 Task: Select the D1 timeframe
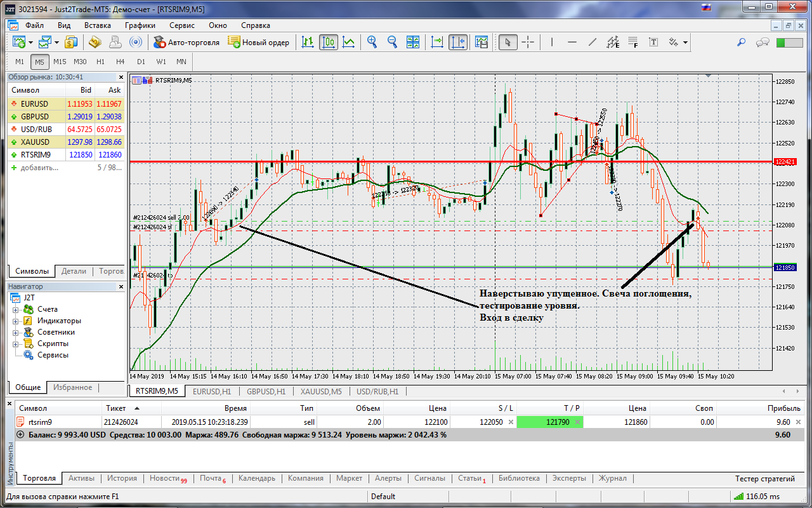(x=141, y=62)
